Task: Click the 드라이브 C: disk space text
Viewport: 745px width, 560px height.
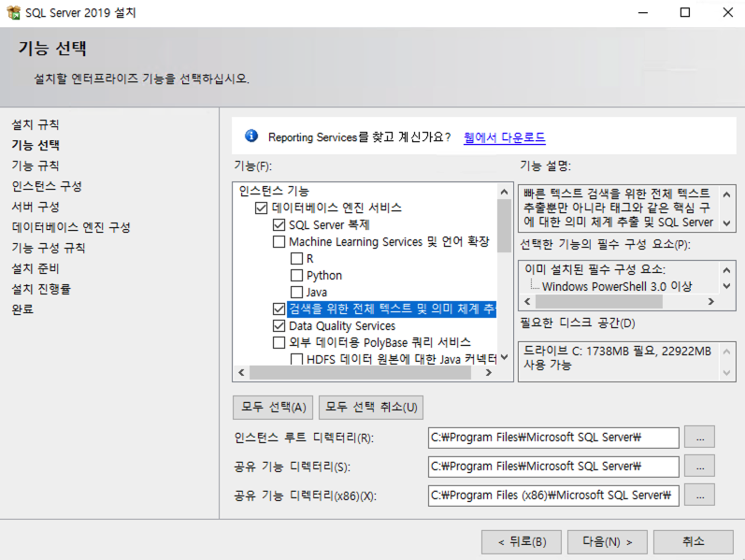Action: click(x=617, y=358)
